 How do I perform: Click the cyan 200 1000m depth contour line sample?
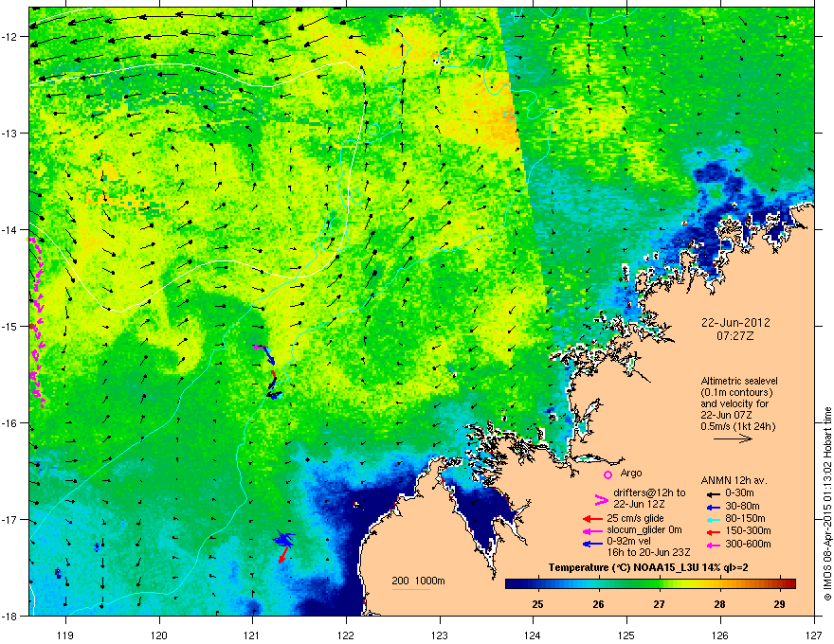coord(410,589)
